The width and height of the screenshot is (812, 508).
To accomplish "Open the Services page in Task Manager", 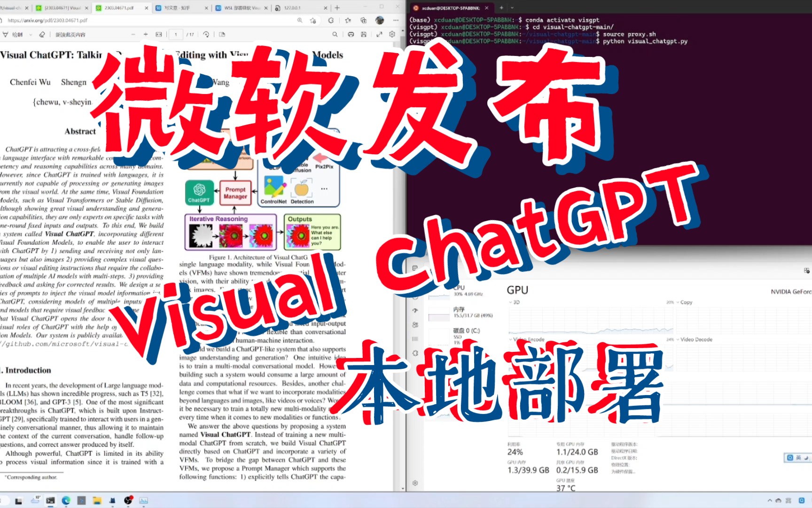I will (x=415, y=353).
